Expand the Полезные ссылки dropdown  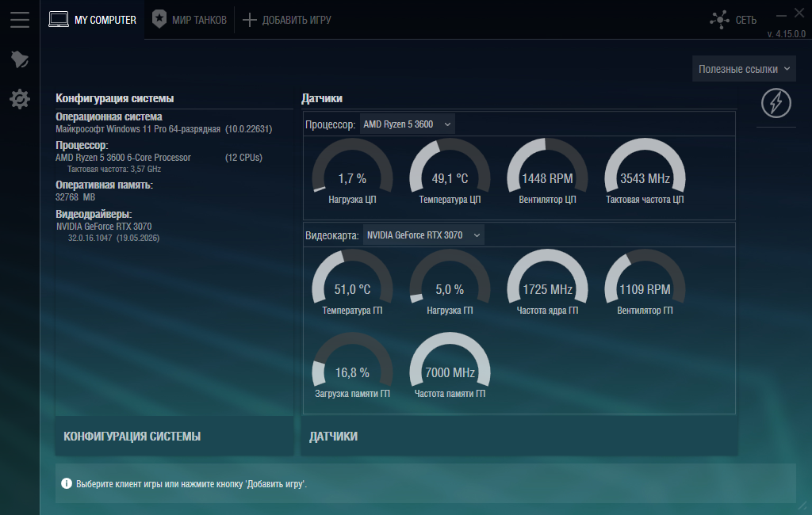click(x=744, y=69)
